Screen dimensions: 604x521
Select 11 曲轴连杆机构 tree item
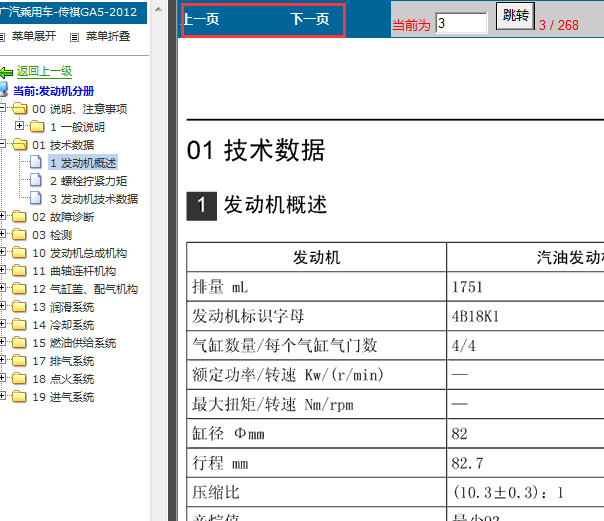(74, 271)
